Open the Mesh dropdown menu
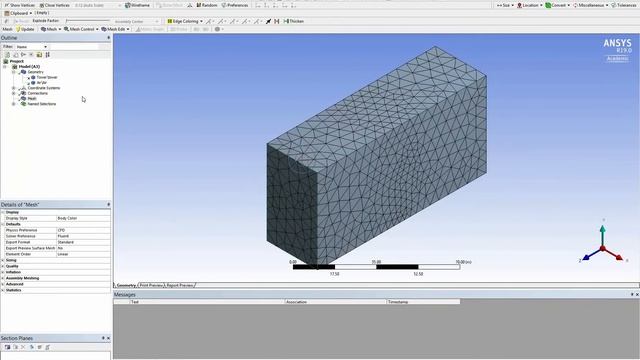 [51, 29]
